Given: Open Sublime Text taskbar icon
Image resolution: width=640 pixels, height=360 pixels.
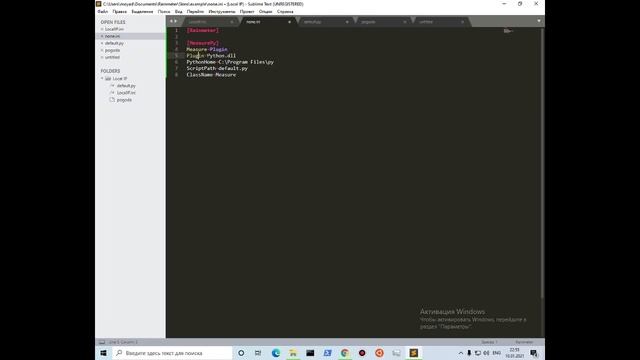Looking at the screenshot, I should point(413,353).
